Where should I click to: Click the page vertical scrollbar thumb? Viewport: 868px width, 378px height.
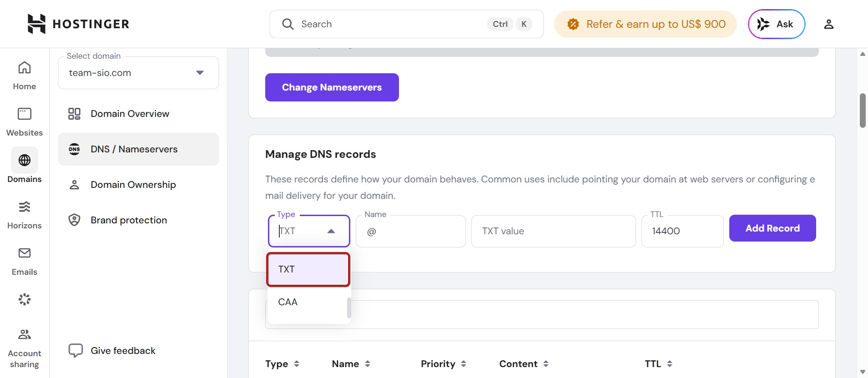(x=863, y=111)
